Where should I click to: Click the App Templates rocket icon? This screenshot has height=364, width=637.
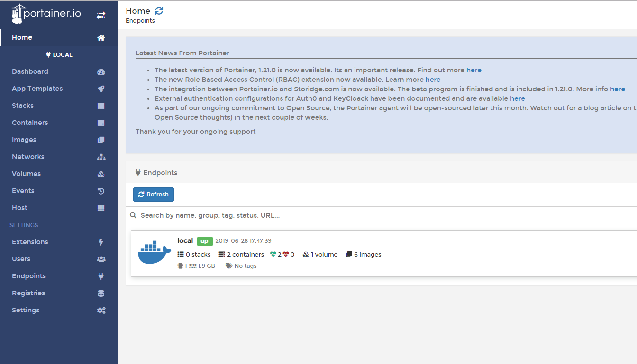[101, 89]
